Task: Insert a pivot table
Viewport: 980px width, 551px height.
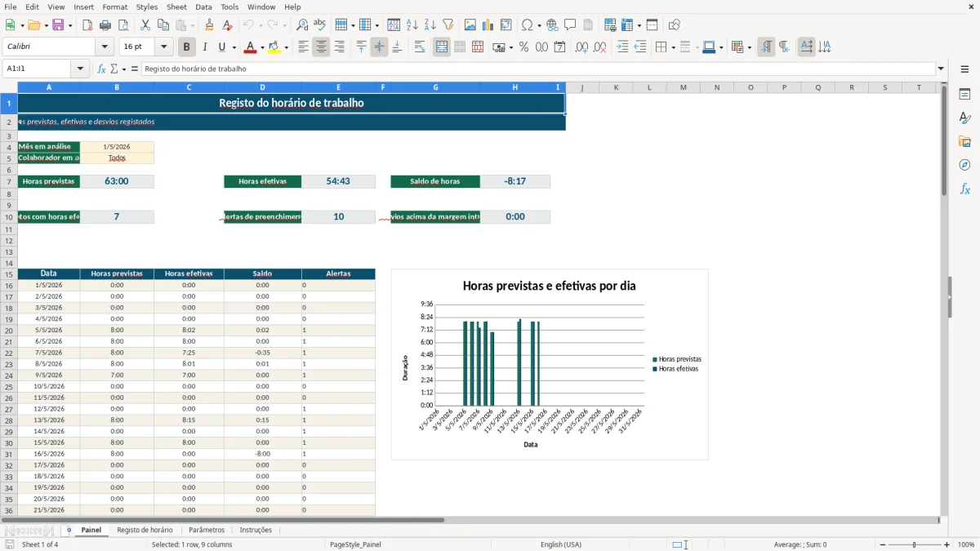Action: click(506, 25)
